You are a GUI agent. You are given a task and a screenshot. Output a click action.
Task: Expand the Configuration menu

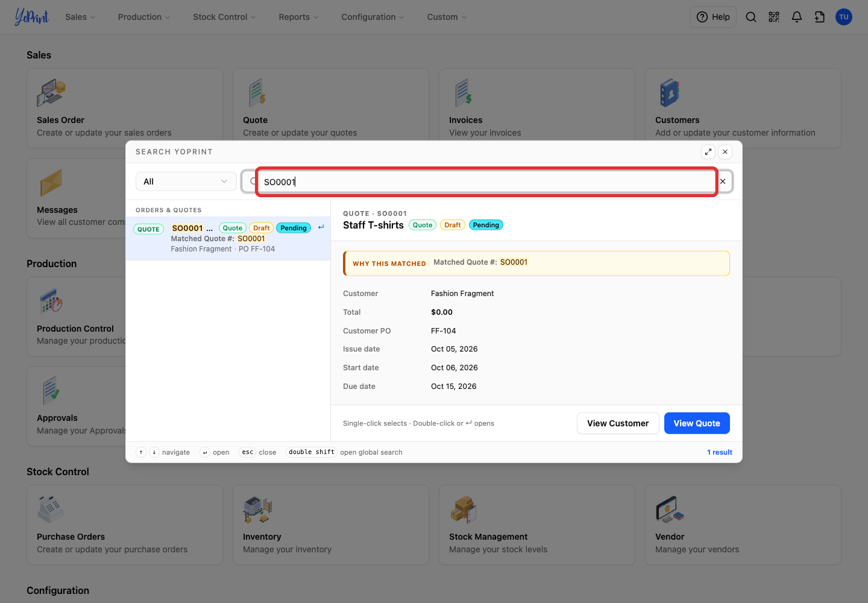point(373,17)
